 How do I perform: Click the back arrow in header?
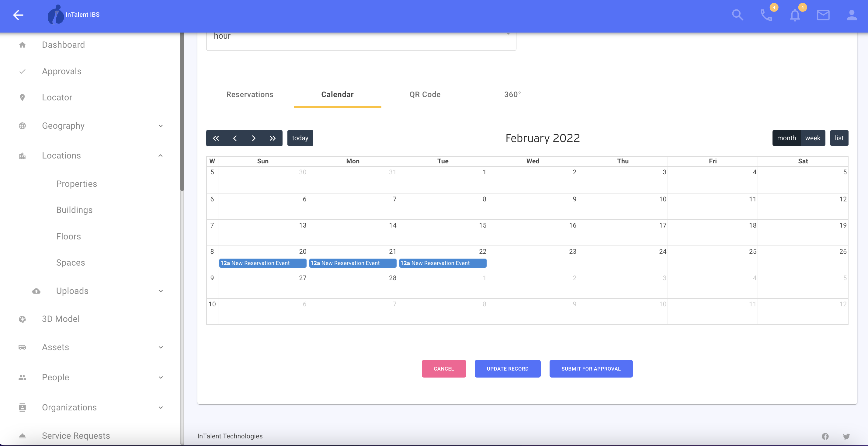tap(18, 15)
